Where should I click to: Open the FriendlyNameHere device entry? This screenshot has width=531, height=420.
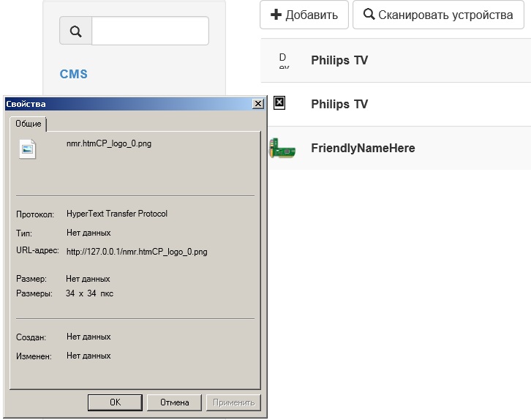pyautogui.click(x=363, y=148)
